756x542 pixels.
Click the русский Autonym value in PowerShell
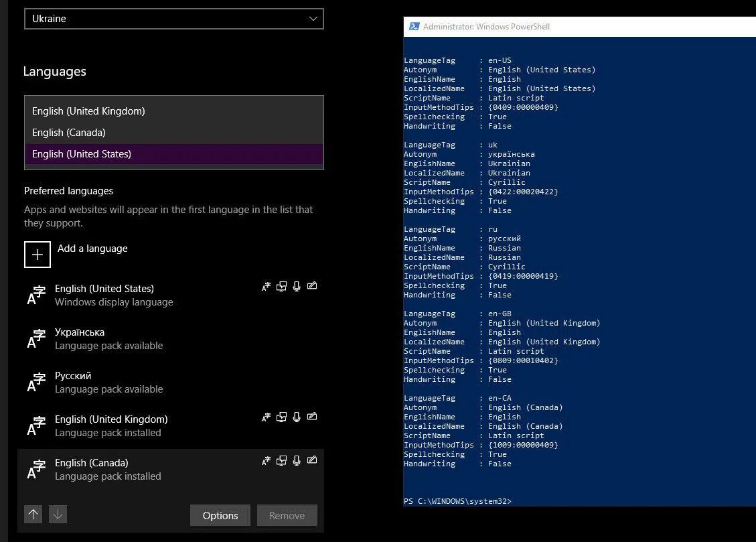click(x=504, y=239)
